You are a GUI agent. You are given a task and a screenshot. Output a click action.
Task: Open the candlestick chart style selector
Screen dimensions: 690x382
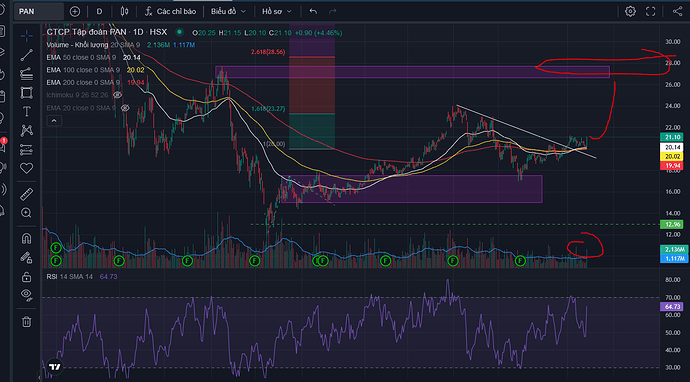(x=125, y=11)
